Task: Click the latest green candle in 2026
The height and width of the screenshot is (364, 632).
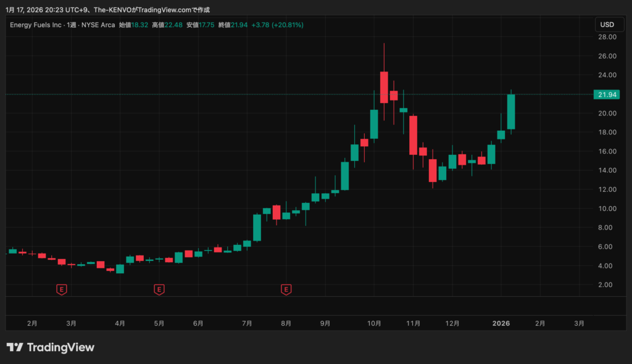Action: coord(511,112)
